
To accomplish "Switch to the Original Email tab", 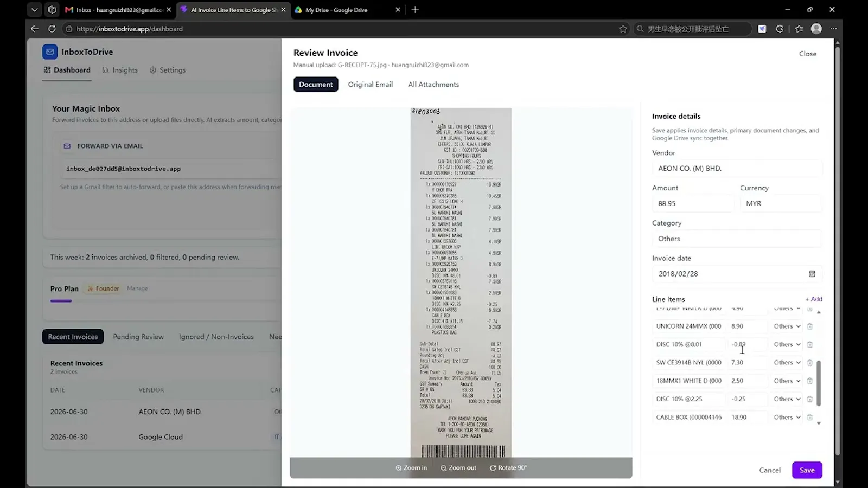I will pos(371,85).
